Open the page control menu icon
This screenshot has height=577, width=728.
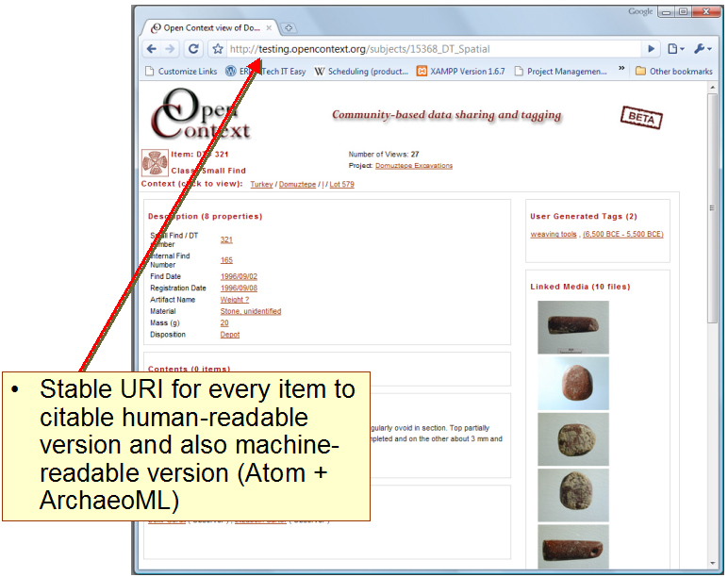click(x=675, y=49)
